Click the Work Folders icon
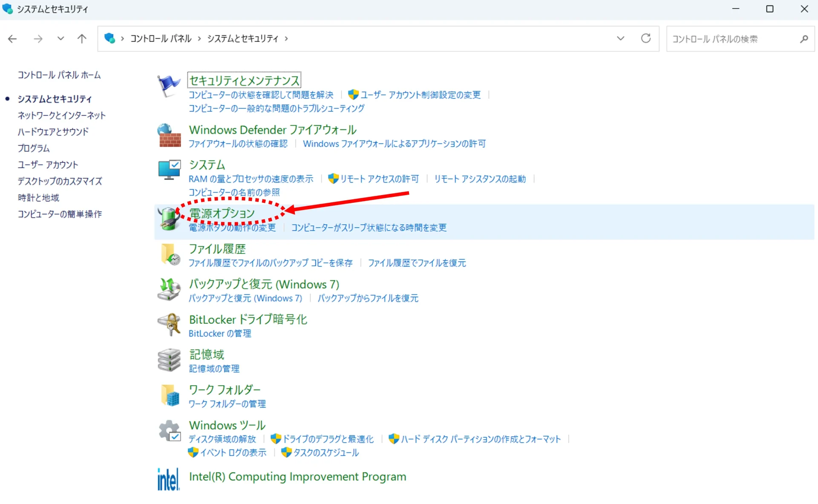Viewport: 818px width, 504px height. [170, 395]
